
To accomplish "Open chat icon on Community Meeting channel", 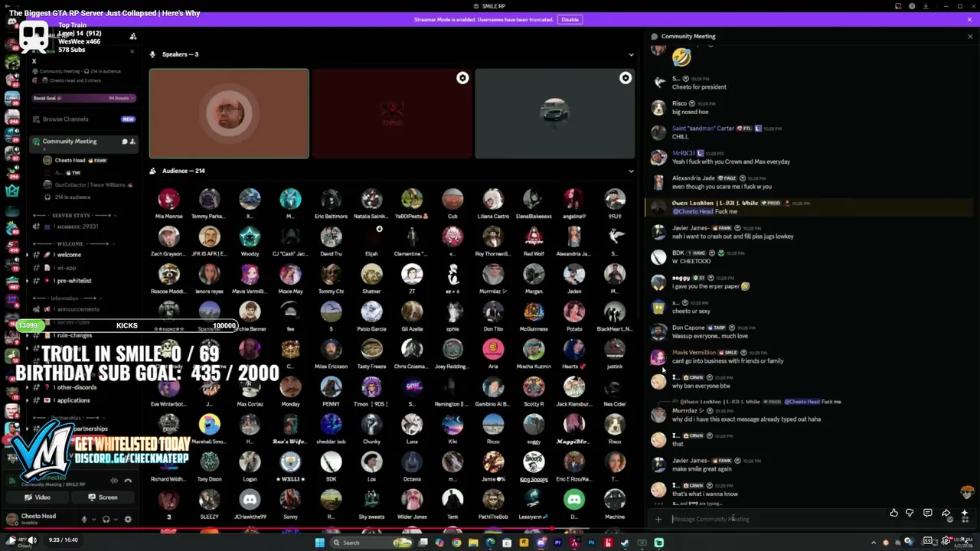I will [x=124, y=142].
